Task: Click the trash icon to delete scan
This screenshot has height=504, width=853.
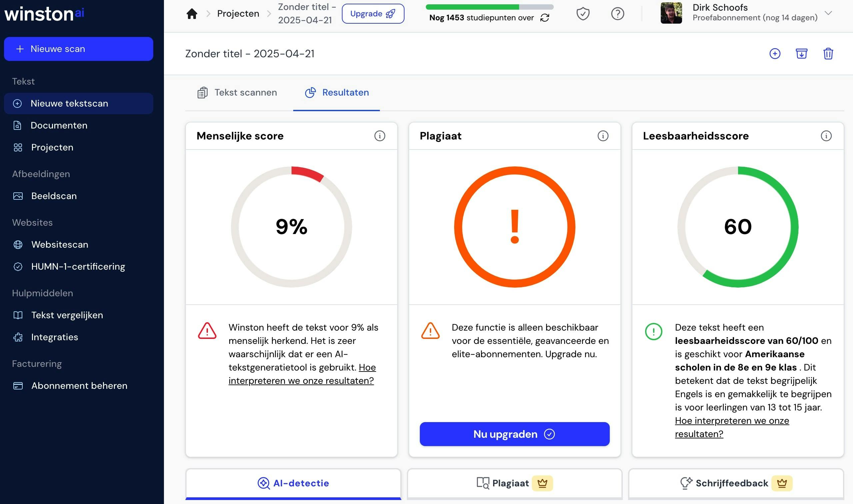Action: 828,54
